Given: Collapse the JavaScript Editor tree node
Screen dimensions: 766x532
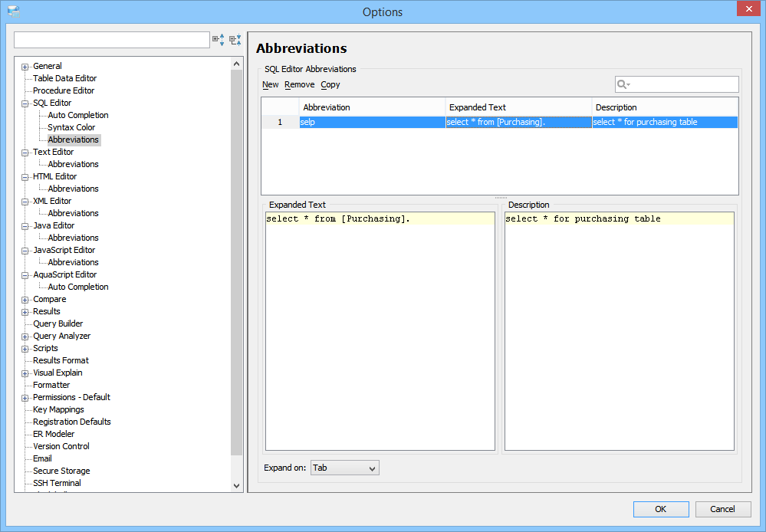Looking at the screenshot, I should 25,251.
